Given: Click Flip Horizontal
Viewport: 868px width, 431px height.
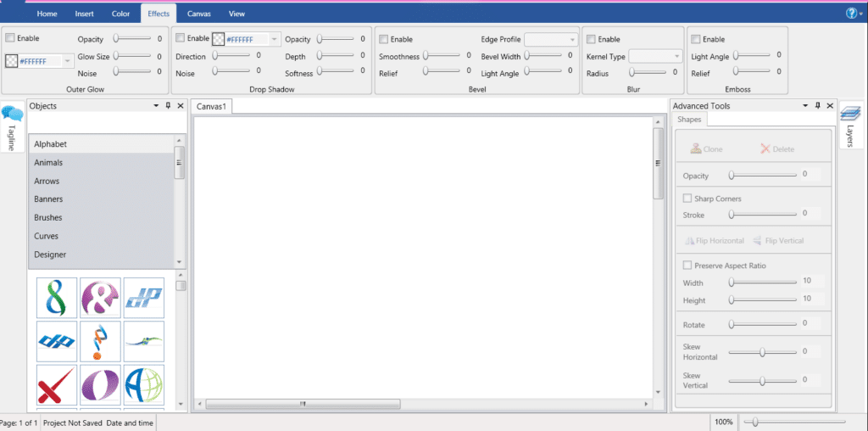Looking at the screenshot, I should coord(715,241).
